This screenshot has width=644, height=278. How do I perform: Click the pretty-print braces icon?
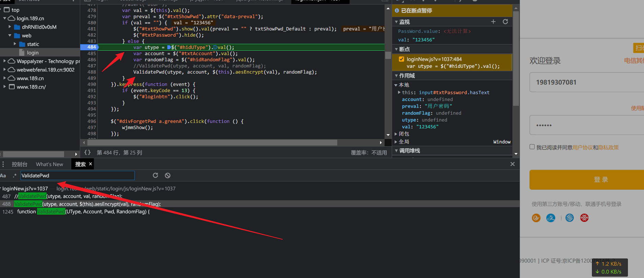(x=87, y=152)
